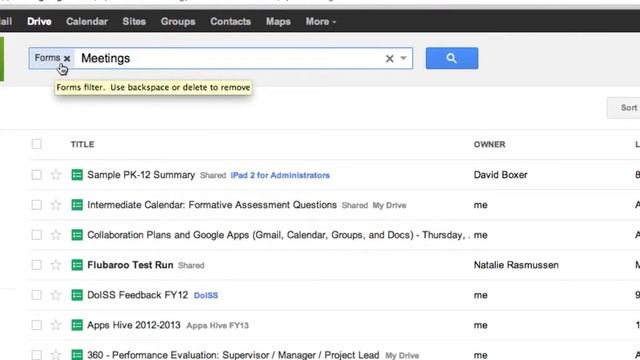Open Collaboration Plans and Google Apps form
Screen dimensions: 640x360
(x=278, y=235)
